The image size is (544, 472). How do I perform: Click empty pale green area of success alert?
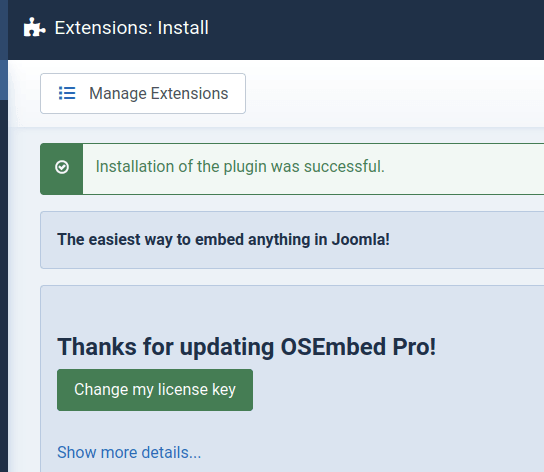[465, 168]
